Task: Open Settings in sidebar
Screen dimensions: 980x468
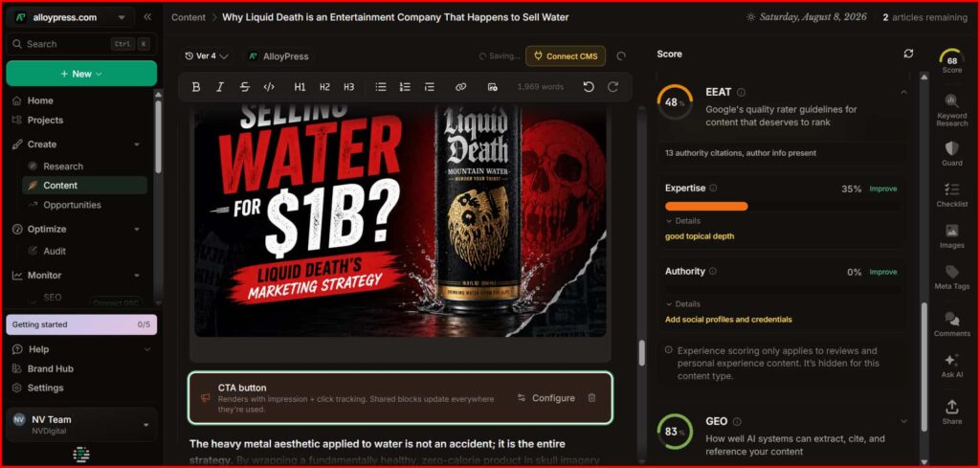Action: [45, 388]
